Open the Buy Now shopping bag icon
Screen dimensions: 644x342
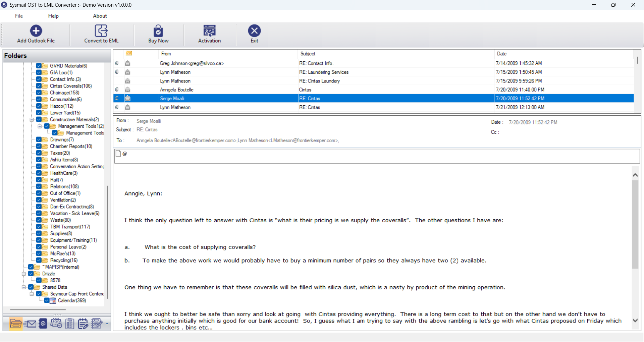point(158,31)
